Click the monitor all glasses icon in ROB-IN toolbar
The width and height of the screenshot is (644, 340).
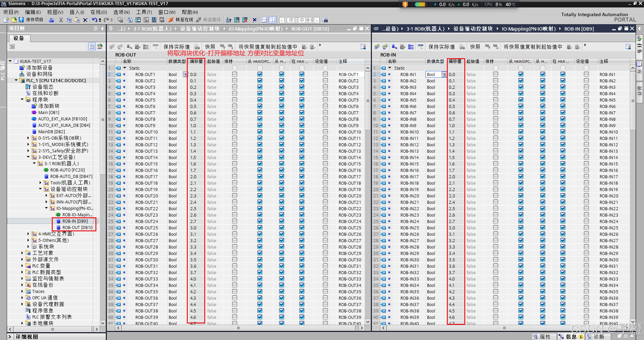[421, 46]
